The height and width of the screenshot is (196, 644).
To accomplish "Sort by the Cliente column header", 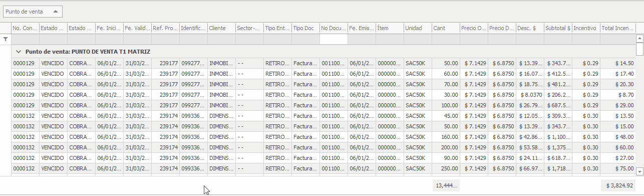I will coord(221,28).
